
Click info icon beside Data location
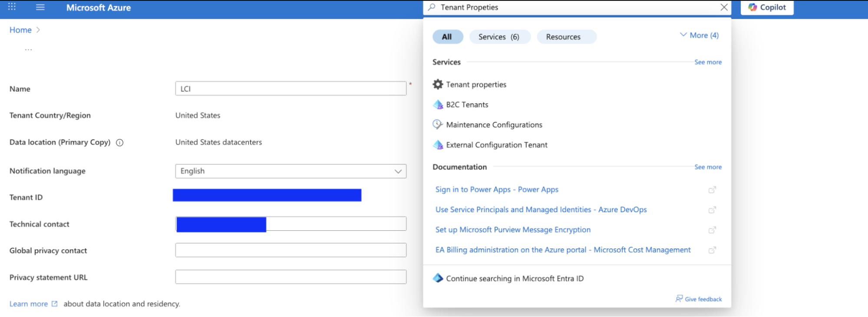click(x=120, y=143)
